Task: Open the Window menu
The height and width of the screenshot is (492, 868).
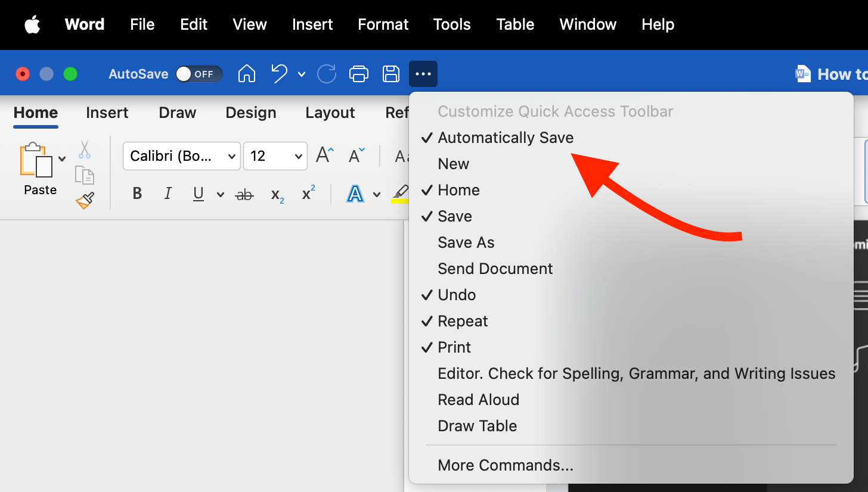Action: (588, 24)
